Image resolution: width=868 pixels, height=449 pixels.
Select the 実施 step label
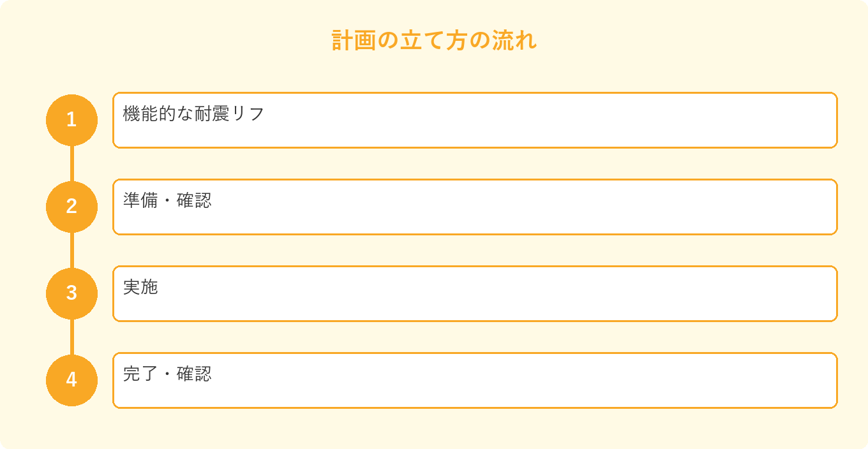click(140, 288)
